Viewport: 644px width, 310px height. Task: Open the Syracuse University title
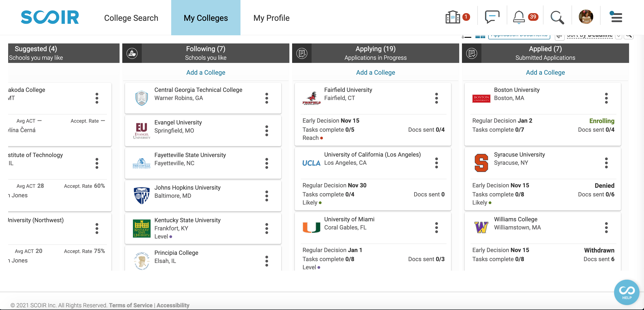(x=519, y=155)
